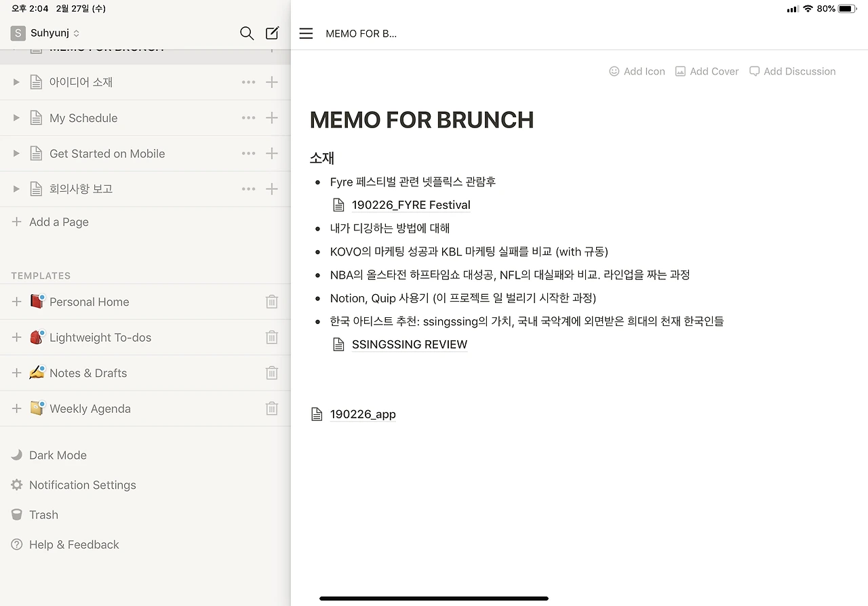Expand Get Started on Mobile arrow
The height and width of the screenshot is (606, 868).
point(16,154)
